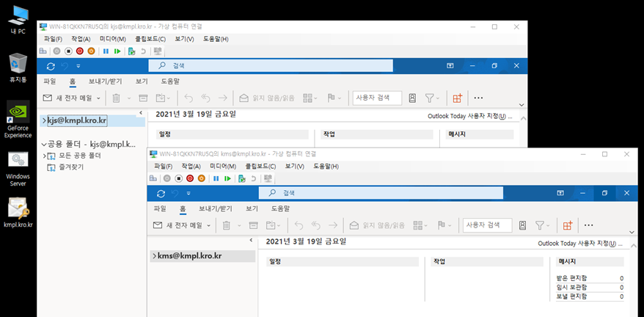Open the 새 전자 메일 dropdown arrow in kjs Outlook

tap(98, 98)
